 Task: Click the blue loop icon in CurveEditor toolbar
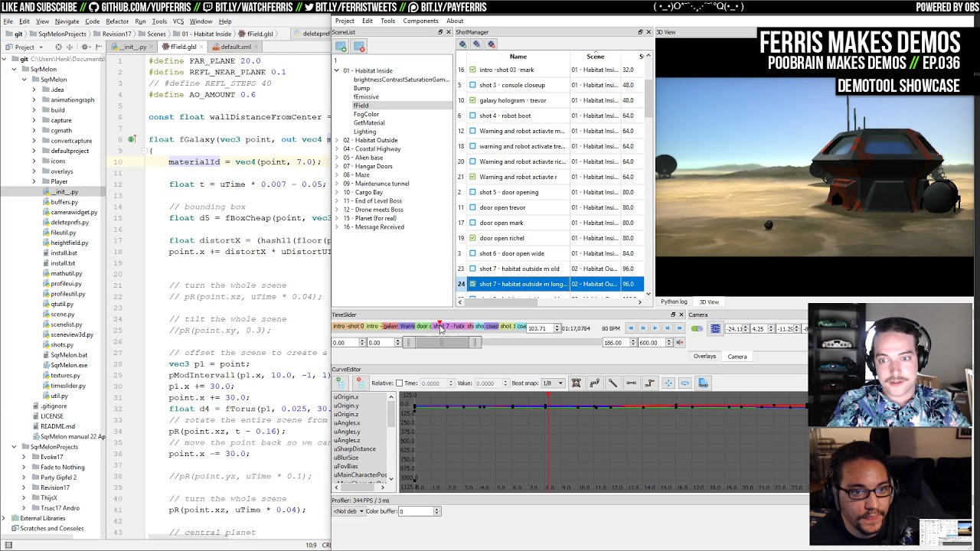[x=685, y=383]
